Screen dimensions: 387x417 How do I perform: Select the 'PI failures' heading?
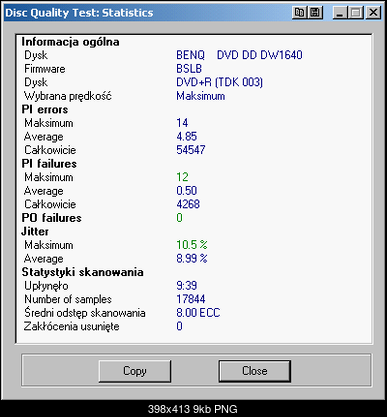49,164
